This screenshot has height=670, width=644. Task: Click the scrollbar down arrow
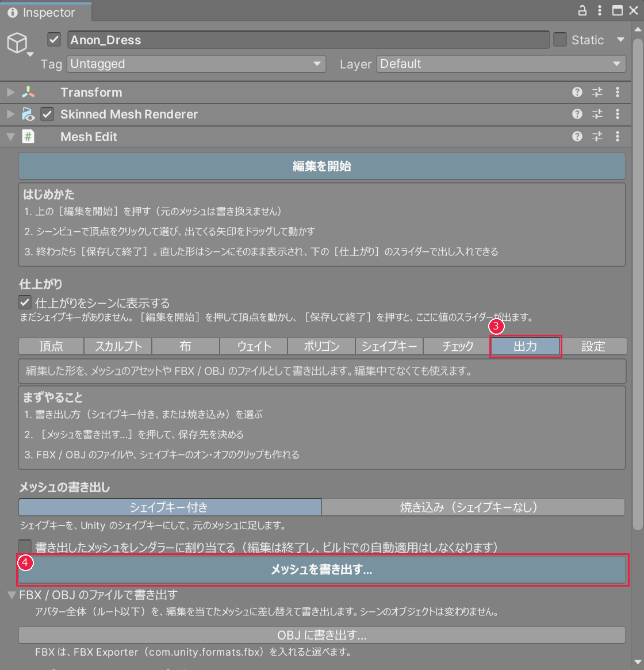(638, 663)
